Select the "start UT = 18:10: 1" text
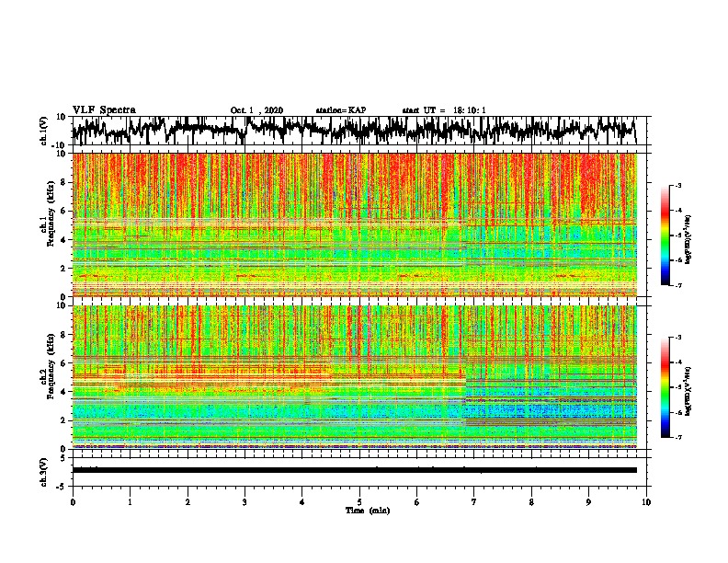 click(x=444, y=110)
